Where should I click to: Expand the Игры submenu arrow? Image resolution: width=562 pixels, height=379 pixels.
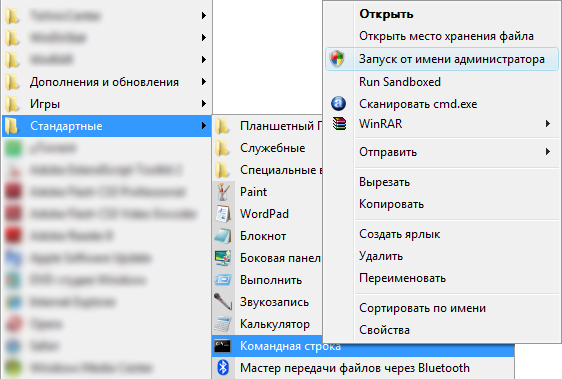(x=204, y=104)
